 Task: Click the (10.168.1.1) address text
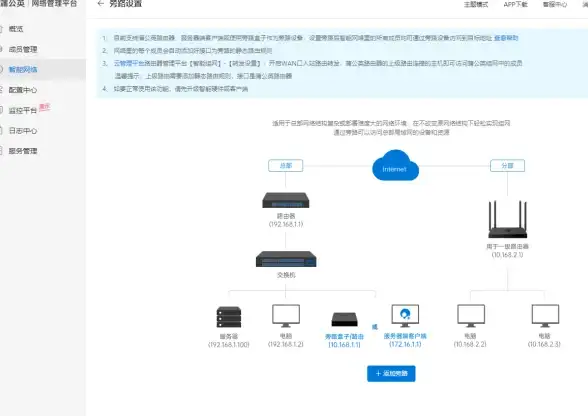(x=344, y=344)
